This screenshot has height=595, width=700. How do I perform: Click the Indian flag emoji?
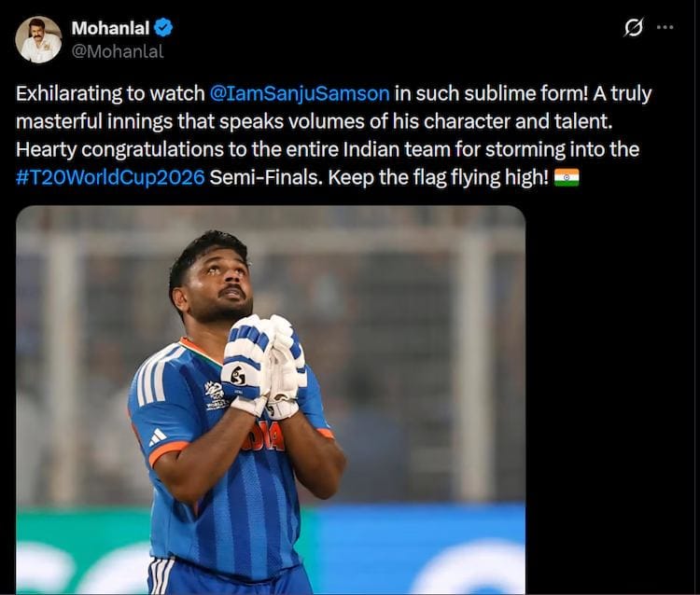[x=566, y=177]
